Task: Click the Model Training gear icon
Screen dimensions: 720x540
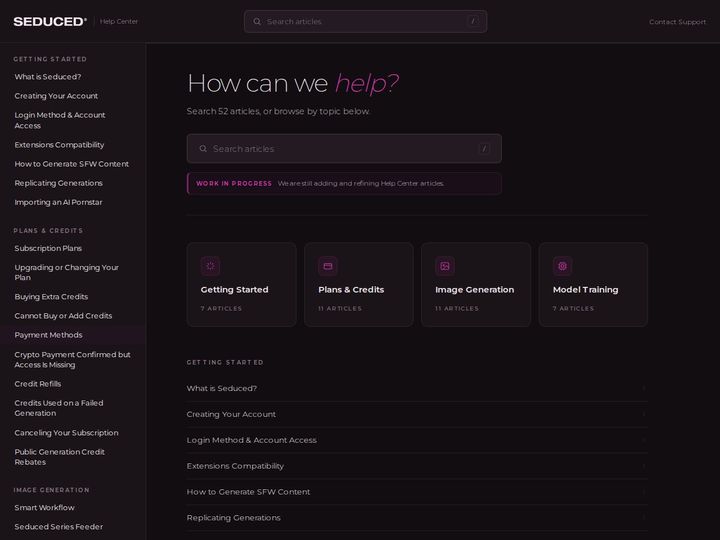Action: tap(562, 266)
